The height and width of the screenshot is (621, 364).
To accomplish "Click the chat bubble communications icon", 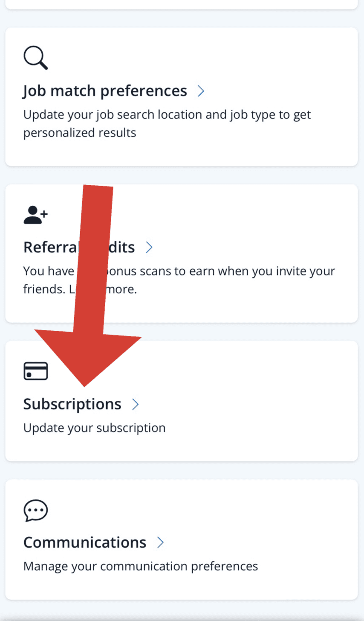I will 35,510.
